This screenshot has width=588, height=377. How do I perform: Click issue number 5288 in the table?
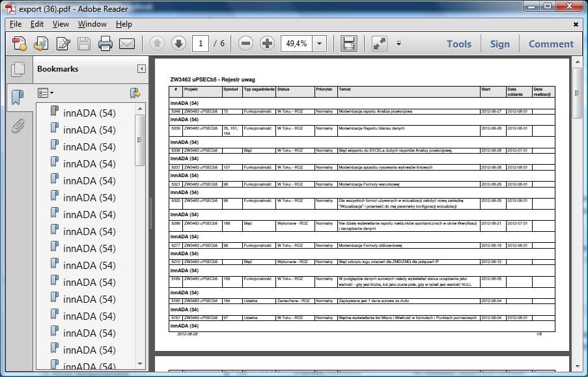point(176,223)
